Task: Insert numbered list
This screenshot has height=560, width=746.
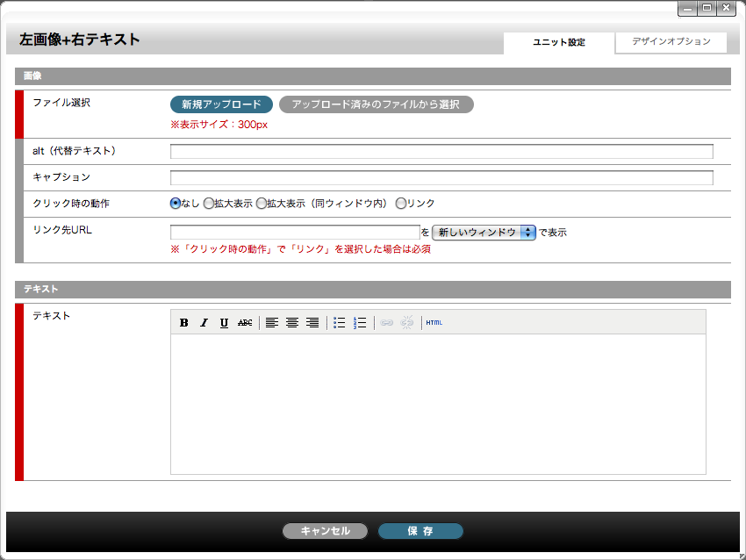Action: click(x=360, y=323)
